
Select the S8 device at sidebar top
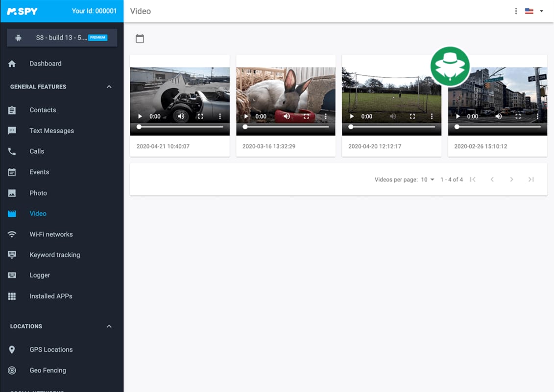pos(62,37)
